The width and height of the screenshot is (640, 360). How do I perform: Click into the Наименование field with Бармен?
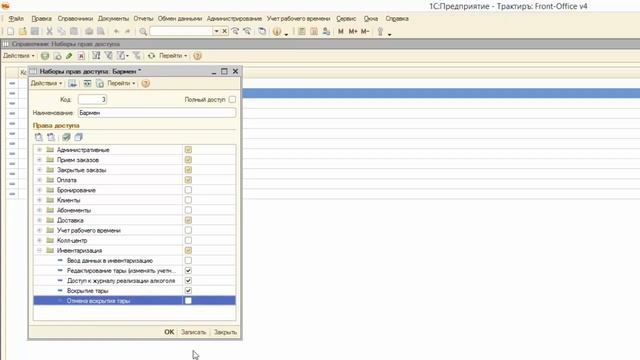(x=157, y=113)
